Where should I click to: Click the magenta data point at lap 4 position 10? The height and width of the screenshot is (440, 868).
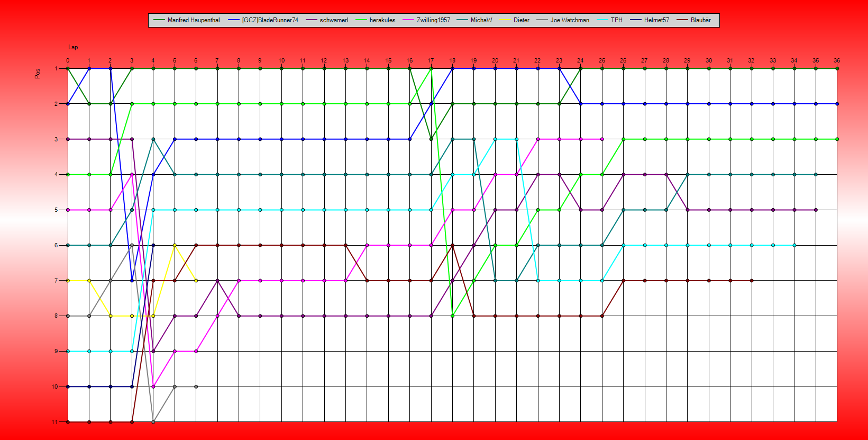[153, 387]
